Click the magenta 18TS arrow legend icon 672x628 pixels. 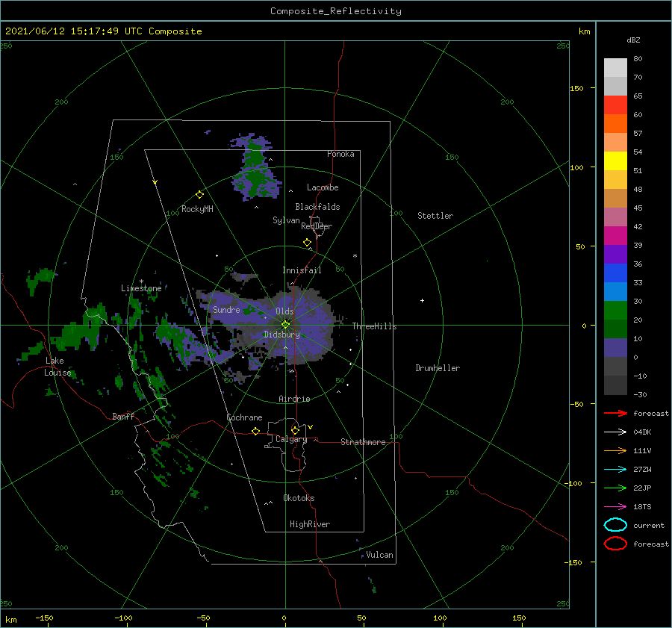click(615, 507)
